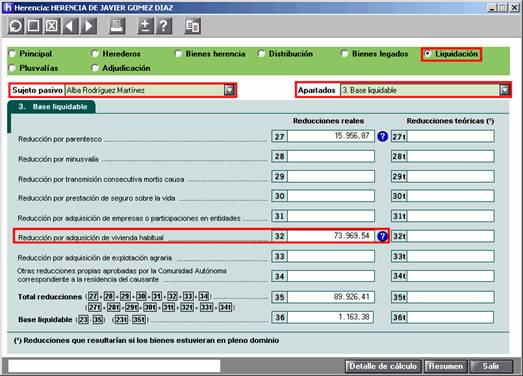This screenshot has height=376, width=523.
Task: Click field 33 explotación agraria
Action: click(331, 256)
